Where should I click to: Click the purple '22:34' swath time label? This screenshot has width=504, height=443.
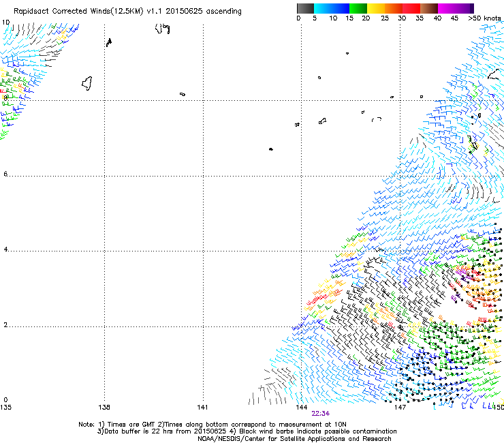click(321, 414)
